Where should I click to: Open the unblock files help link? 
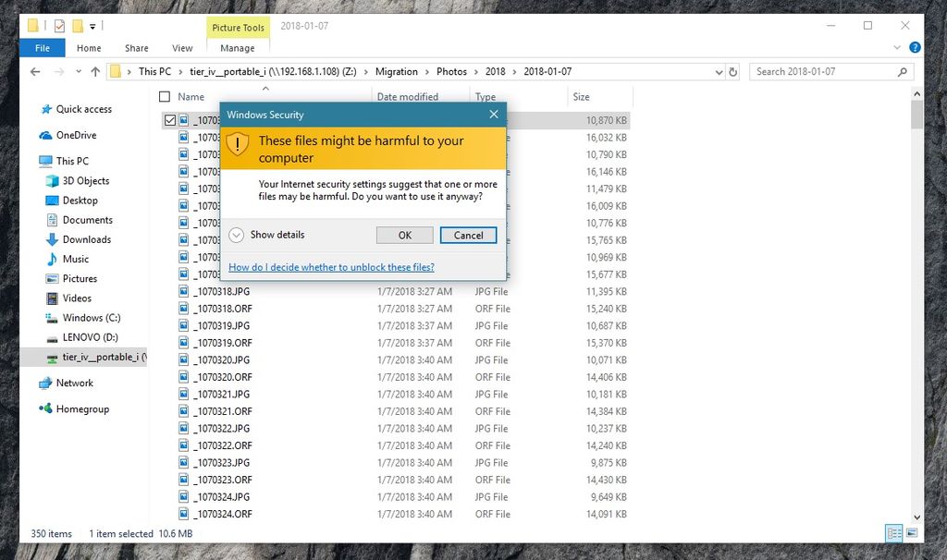pos(330,266)
